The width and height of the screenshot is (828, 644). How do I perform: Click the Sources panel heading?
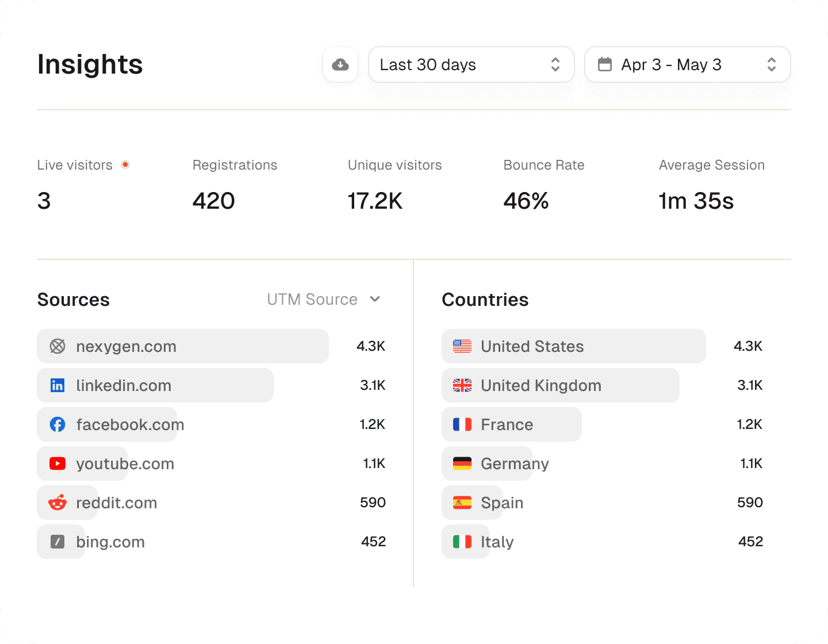pos(73,300)
